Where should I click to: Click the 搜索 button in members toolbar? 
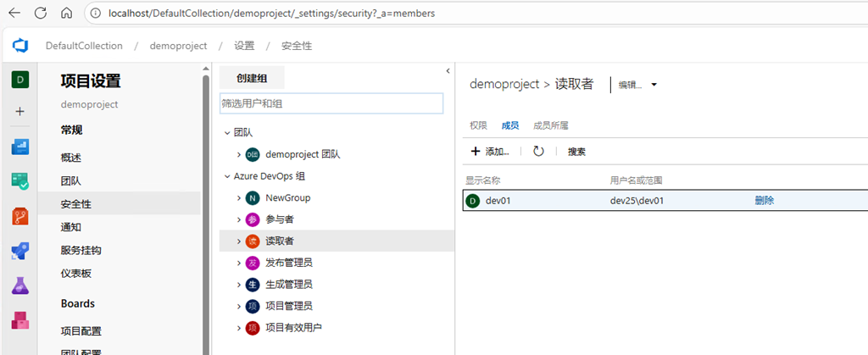pos(576,152)
